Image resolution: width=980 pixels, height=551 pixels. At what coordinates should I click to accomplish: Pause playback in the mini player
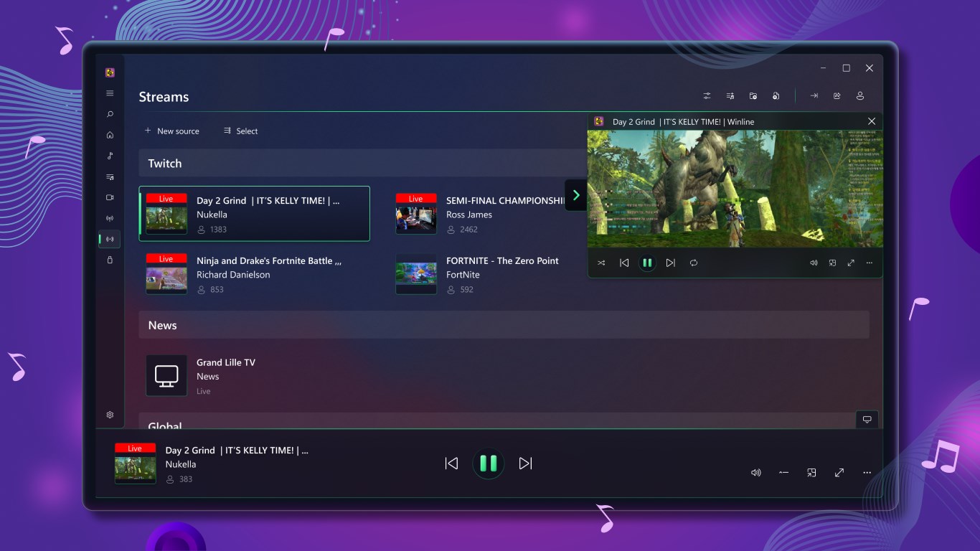pos(647,263)
